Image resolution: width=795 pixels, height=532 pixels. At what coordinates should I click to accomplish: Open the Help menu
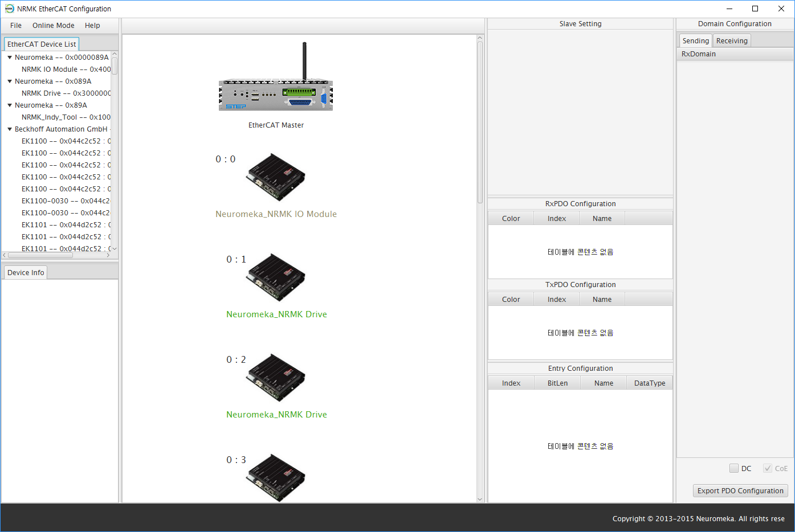point(92,26)
